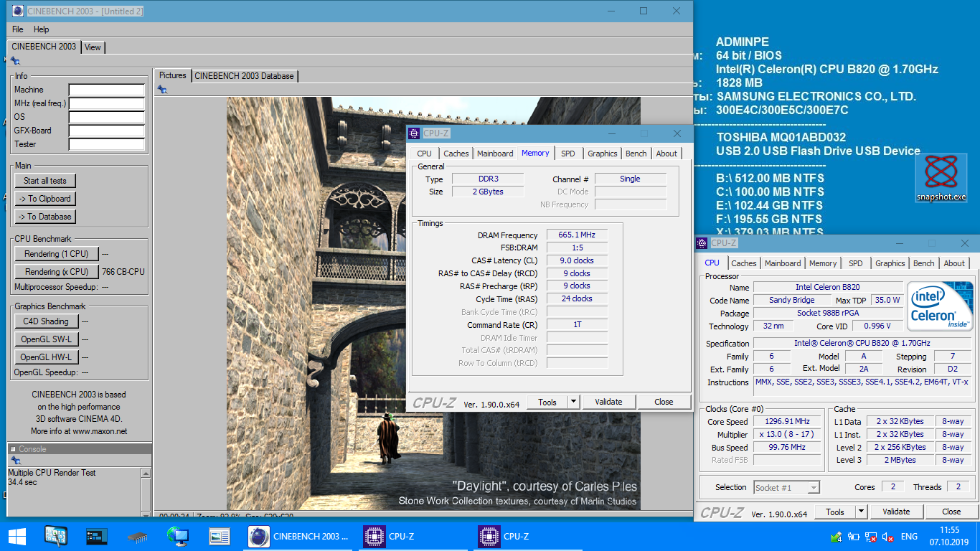Open the Tools dropdown arrow in Memory window
The height and width of the screenshot is (551, 980).
point(573,402)
